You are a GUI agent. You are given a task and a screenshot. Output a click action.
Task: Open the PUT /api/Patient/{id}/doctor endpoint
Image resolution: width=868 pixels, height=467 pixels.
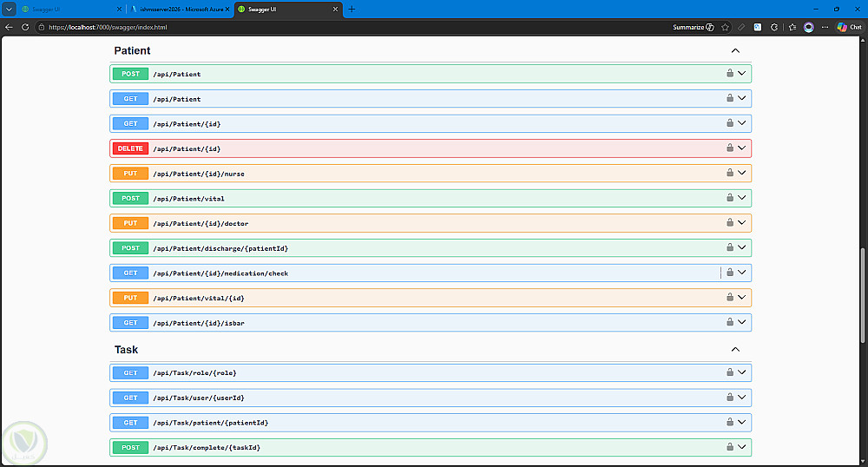tap(431, 223)
